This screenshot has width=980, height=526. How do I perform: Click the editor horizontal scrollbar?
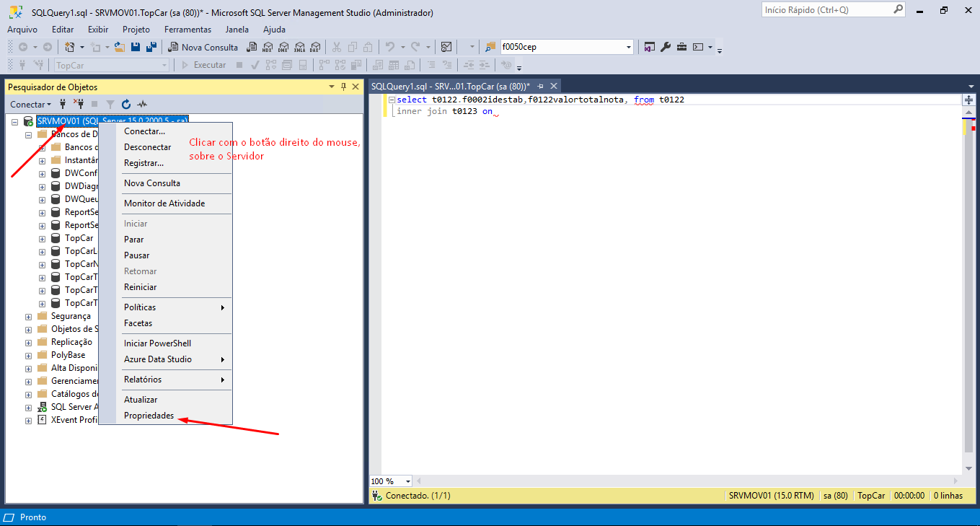[x=689, y=481]
